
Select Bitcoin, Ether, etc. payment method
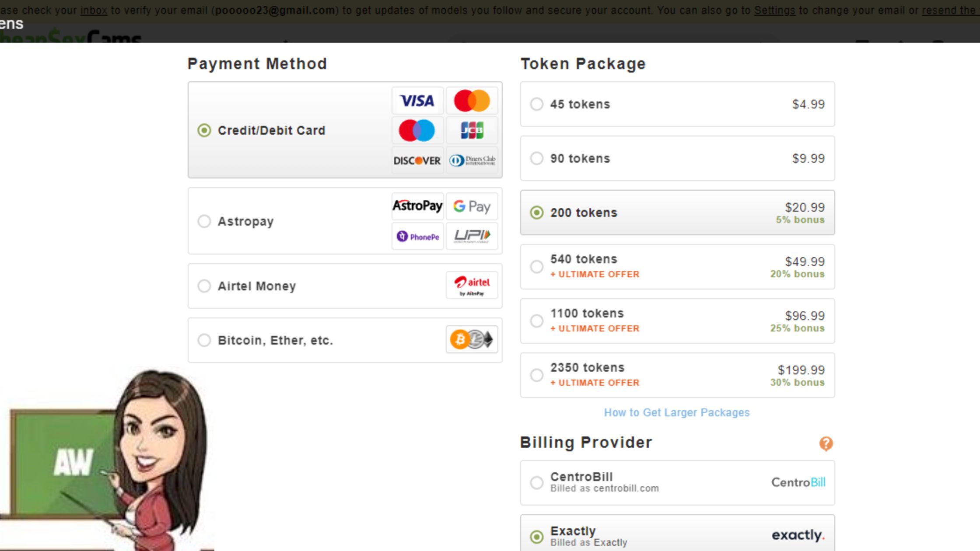click(x=345, y=340)
